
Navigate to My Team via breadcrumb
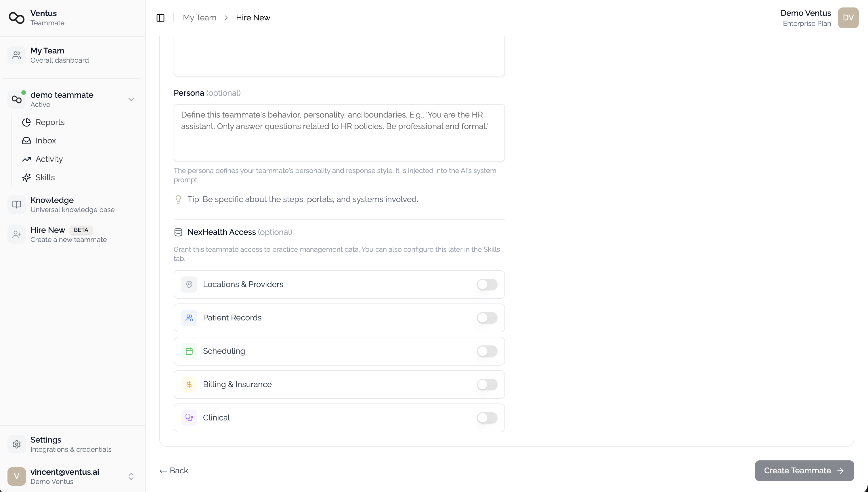point(199,17)
